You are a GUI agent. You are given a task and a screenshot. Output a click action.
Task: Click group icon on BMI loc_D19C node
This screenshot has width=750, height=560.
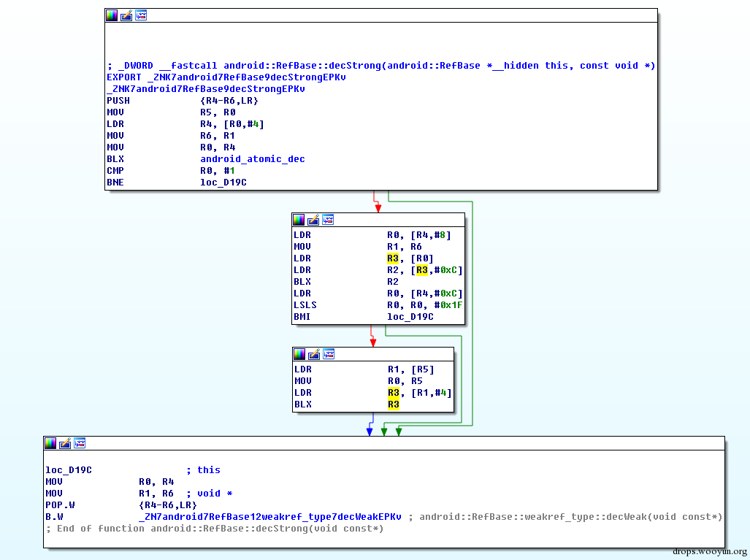point(328,220)
